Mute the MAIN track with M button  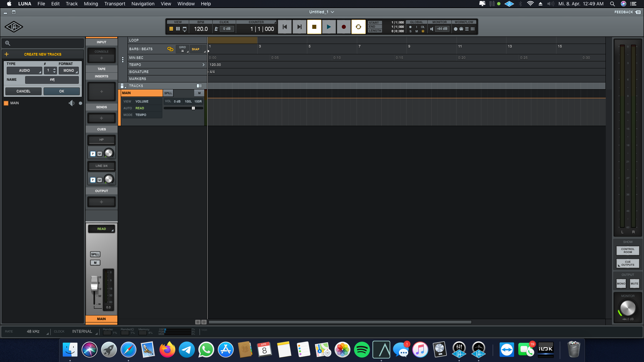click(199, 93)
